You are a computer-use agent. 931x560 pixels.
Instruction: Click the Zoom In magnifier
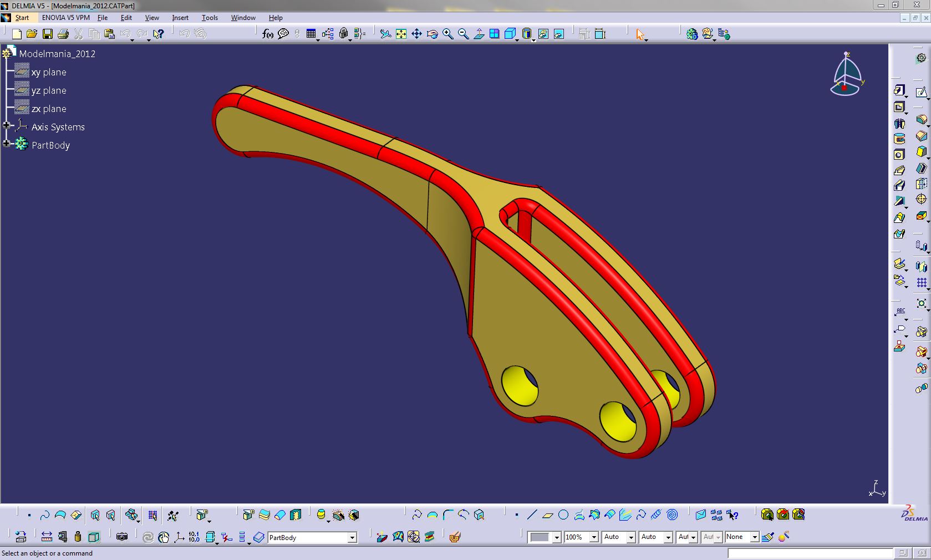pyautogui.click(x=447, y=34)
